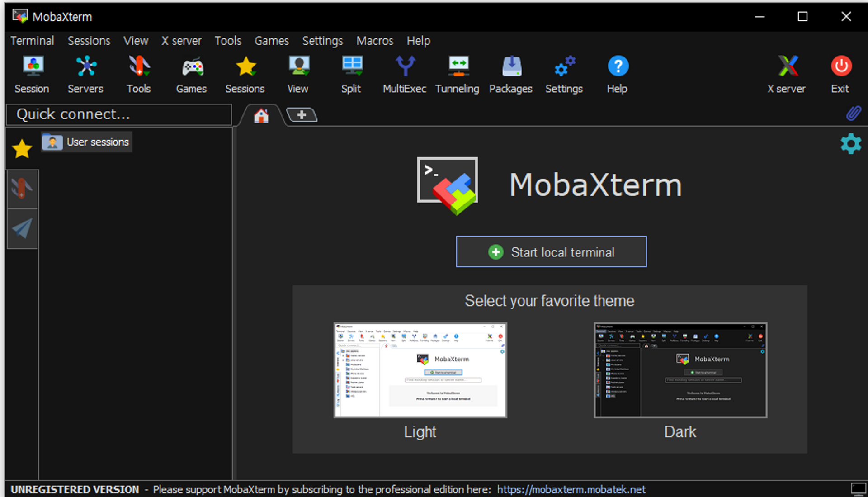Open the X server menu

pyautogui.click(x=181, y=41)
